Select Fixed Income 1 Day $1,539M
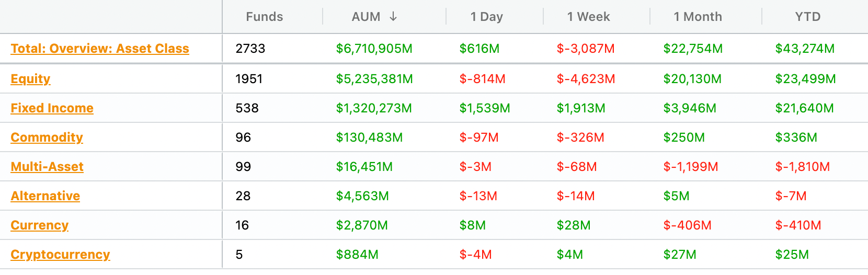The height and width of the screenshot is (275, 868). 485,108
